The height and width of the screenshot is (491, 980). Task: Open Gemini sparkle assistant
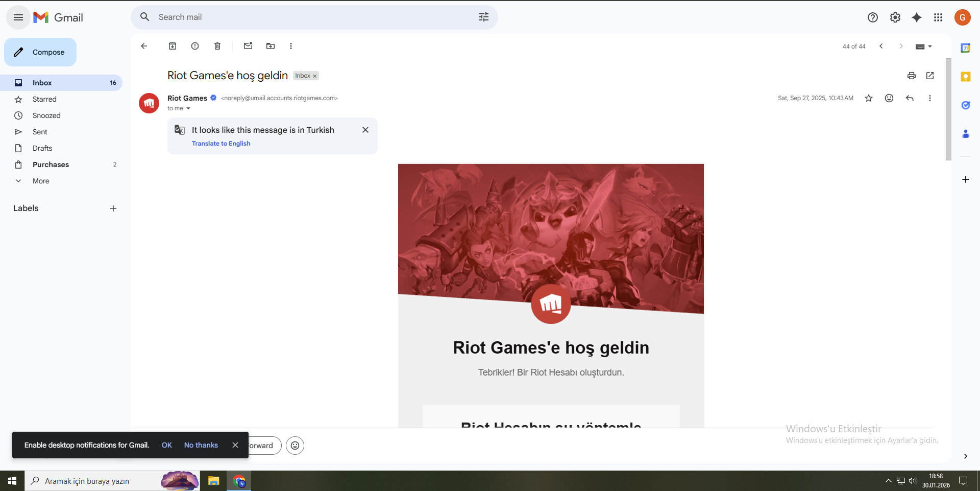(917, 17)
